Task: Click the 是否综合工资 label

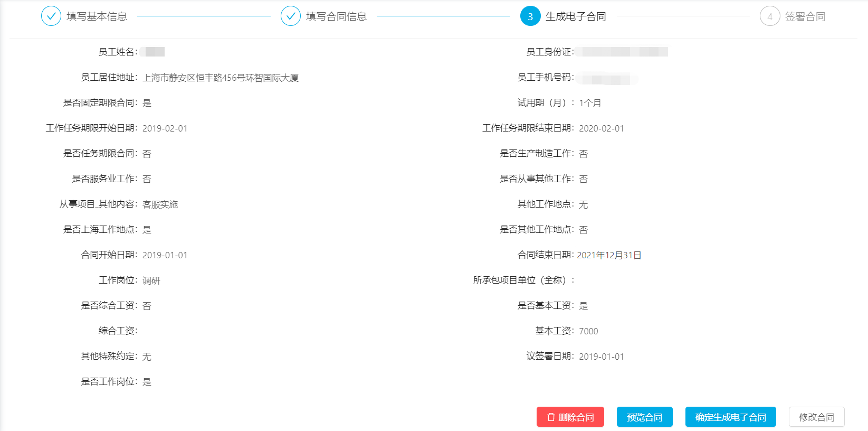Action: tap(109, 306)
